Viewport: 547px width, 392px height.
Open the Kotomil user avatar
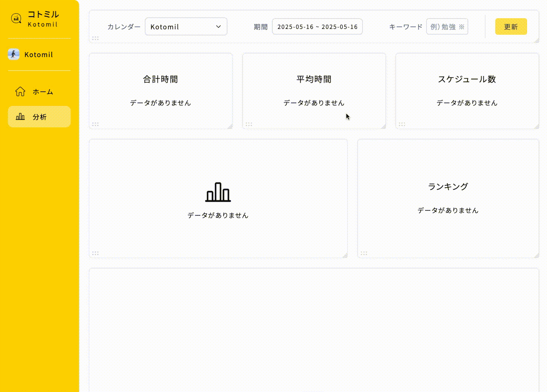pyautogui.click(x=14, y=54)
